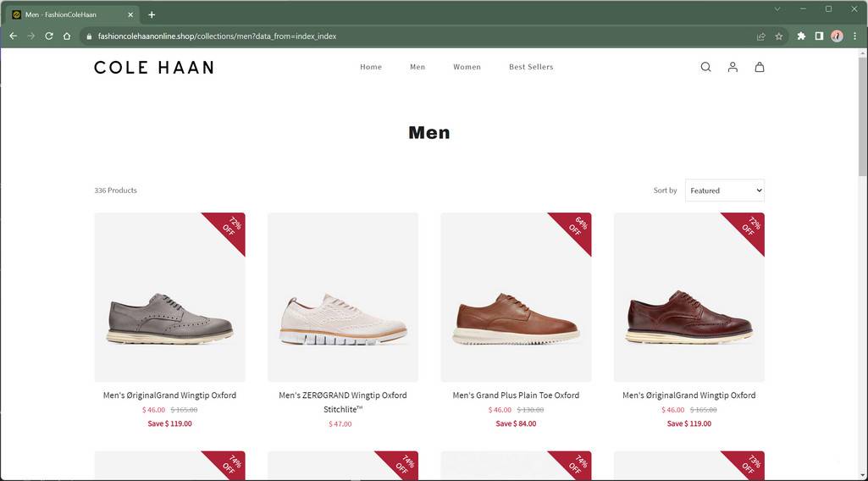Open Men's Grand Plus Plain Toe Oxford link
This screenshot has height=481, width=868.
[516, 395]
